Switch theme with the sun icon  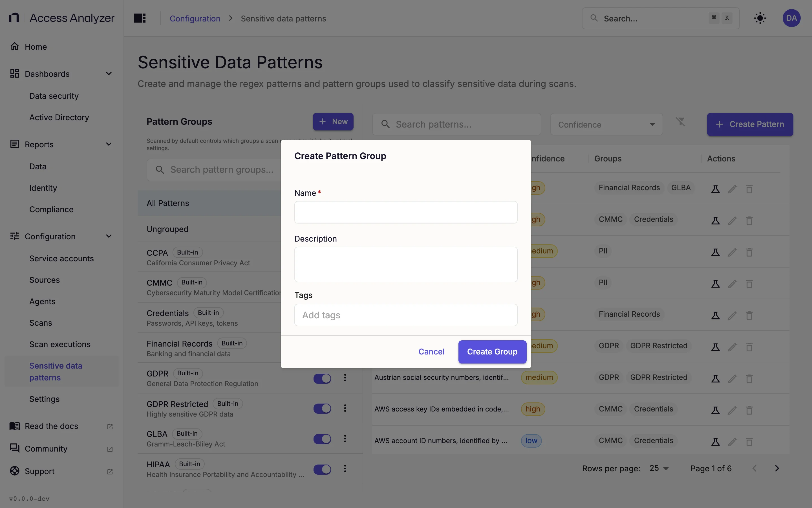click(x=760, y=18)
